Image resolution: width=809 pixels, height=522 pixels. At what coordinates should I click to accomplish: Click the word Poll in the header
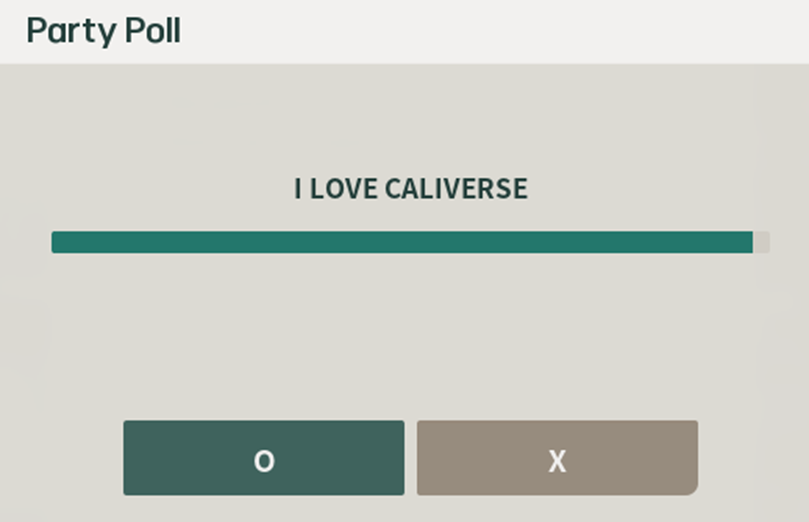pos(152,31)
